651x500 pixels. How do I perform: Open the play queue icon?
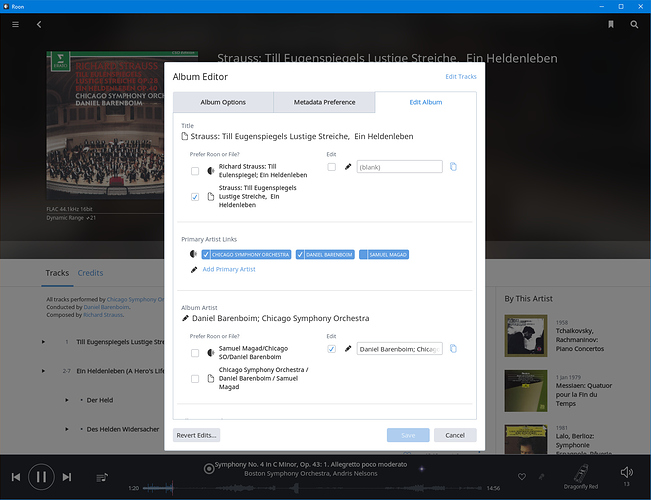point(102,478)
